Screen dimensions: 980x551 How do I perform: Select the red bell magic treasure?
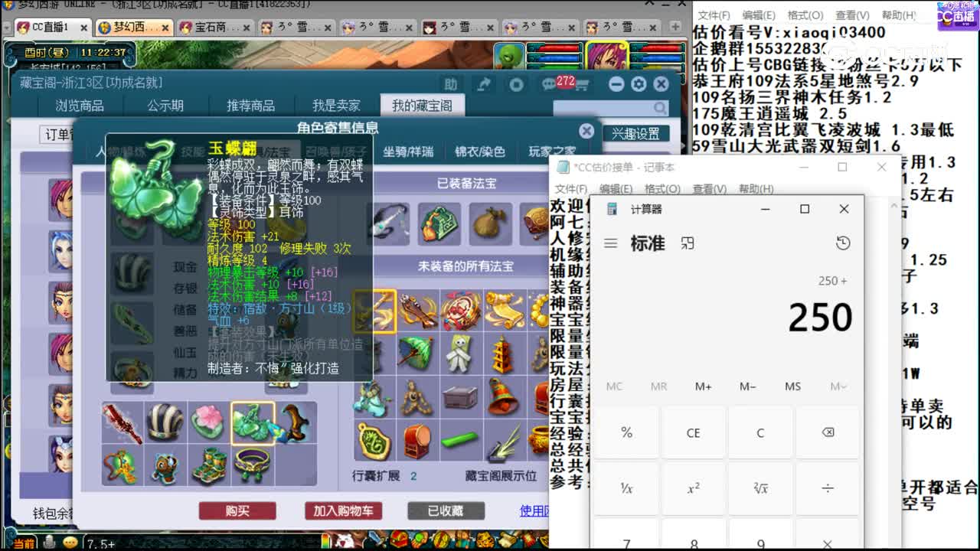point(503,396)
